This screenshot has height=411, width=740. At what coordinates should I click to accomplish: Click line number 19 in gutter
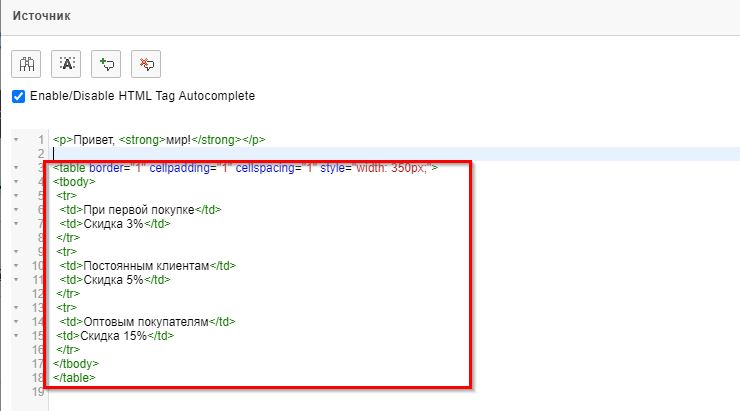(38, 392)
